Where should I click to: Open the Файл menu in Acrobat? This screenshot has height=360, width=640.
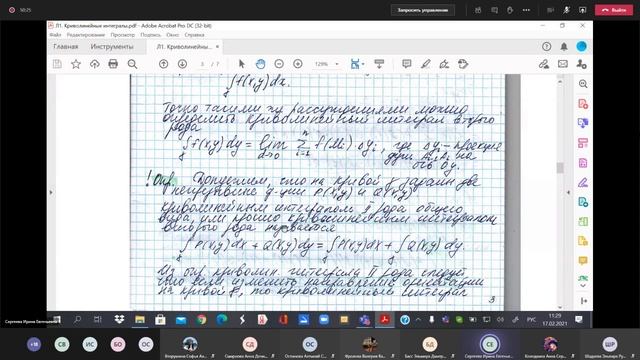(55, 35)
